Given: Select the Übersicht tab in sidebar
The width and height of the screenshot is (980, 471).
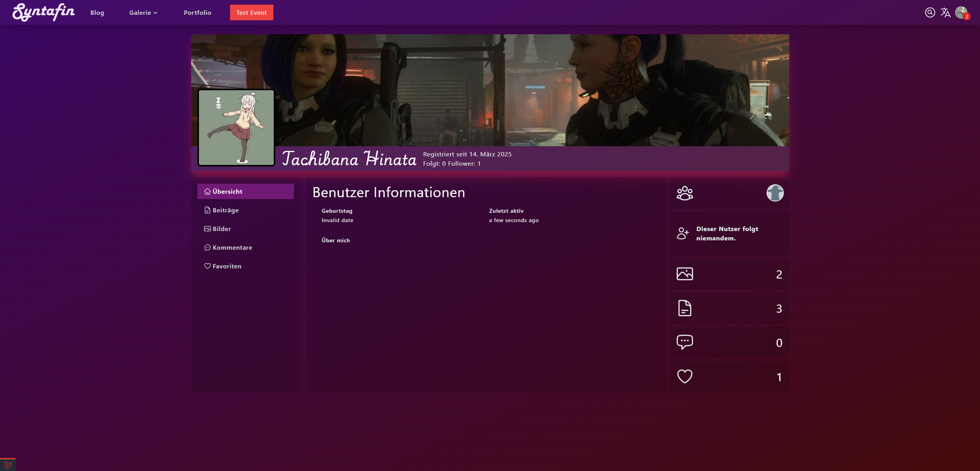Looking at the screenshot, I should click(246, 191).
